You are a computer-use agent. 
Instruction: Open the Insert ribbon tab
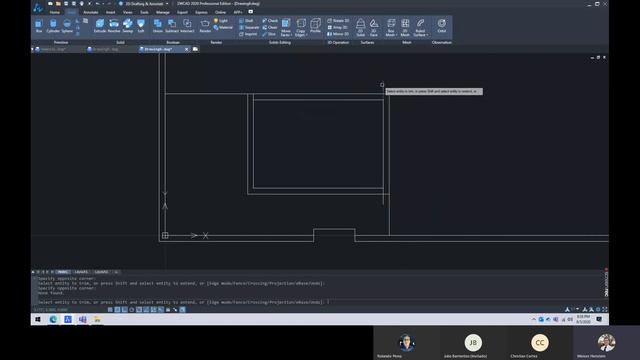(111, 12)
